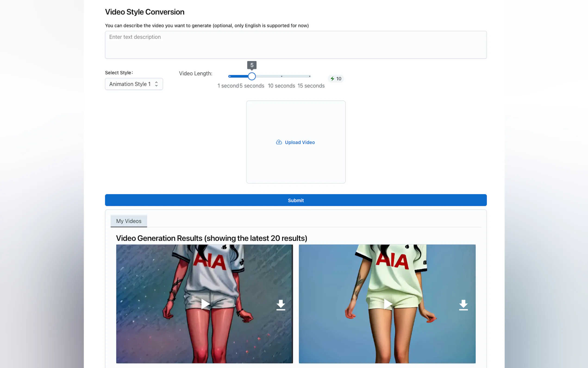Click the style dropdown chevron arrows
This screenshot has width=588, height=368.
pyautogui.click(x=156, y=84)
